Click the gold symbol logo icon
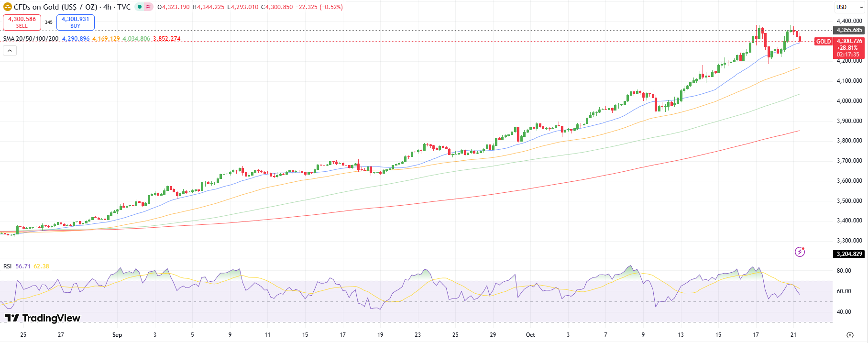868x343 pixels. (x=7, y=7)
